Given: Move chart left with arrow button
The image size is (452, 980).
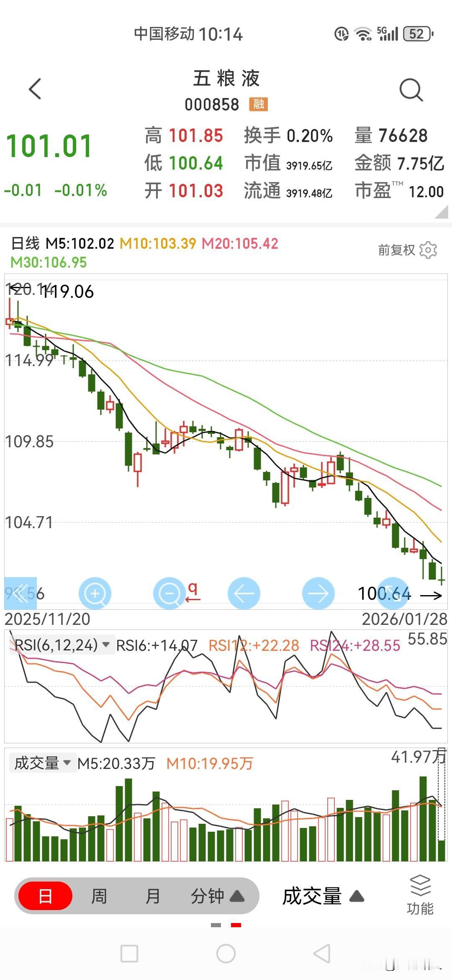Looking at the screenshot, I should click(244, 593).
